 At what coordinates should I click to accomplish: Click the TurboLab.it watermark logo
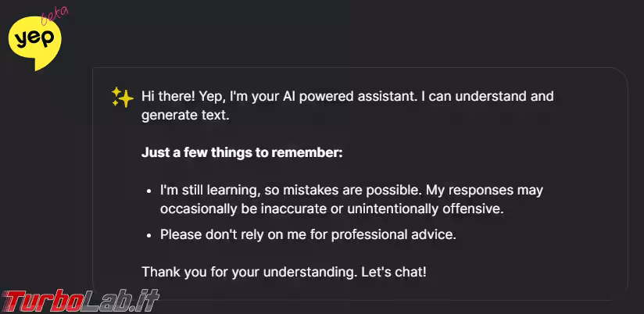click(80, 301)
